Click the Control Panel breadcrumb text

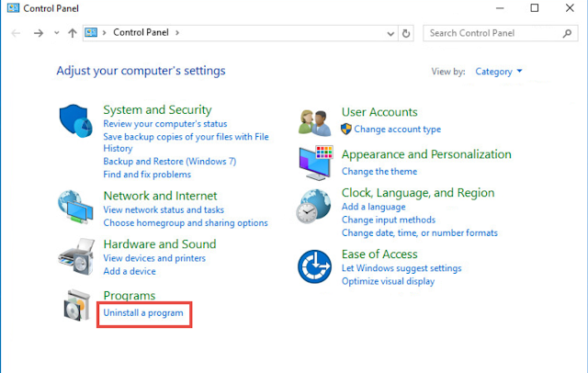(141, 32)
